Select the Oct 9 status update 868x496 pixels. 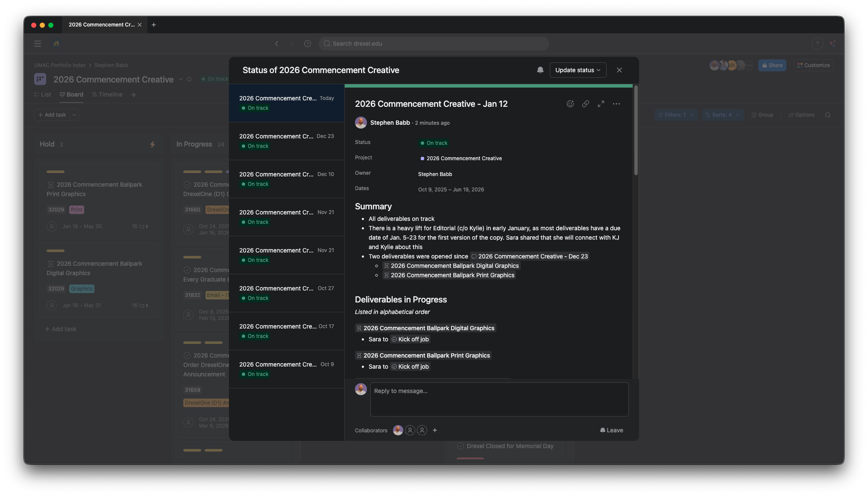point(286,369)
